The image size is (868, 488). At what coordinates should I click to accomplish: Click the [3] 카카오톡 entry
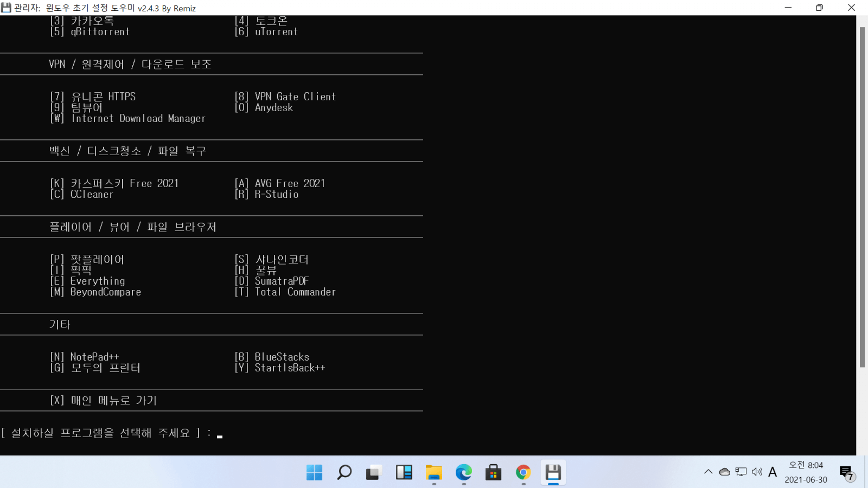(82, 21)
